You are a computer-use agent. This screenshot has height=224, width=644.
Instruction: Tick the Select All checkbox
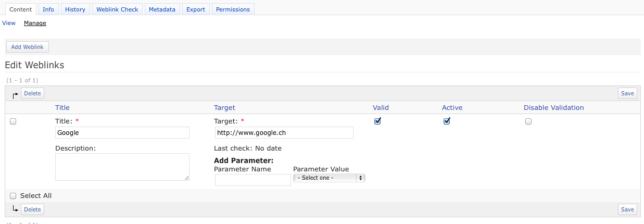pos(13,196)
